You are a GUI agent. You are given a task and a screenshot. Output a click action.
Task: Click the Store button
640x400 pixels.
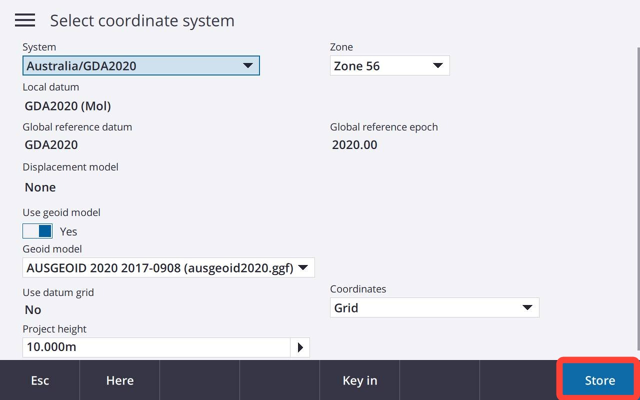[x=600, y=380]
